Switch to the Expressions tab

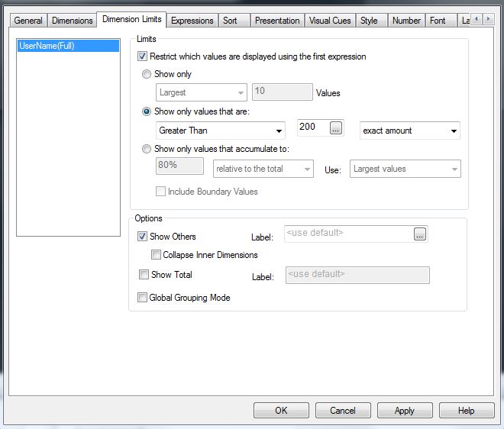192,21
